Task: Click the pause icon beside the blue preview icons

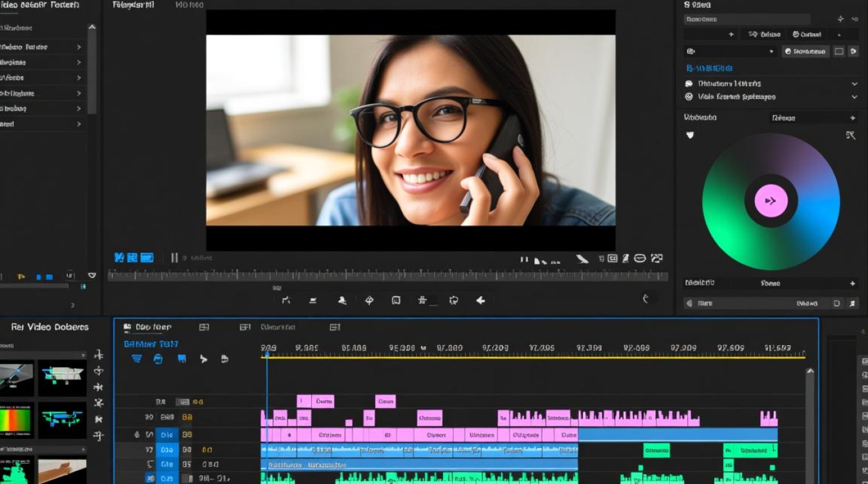Action: click(x=174, y=258)
